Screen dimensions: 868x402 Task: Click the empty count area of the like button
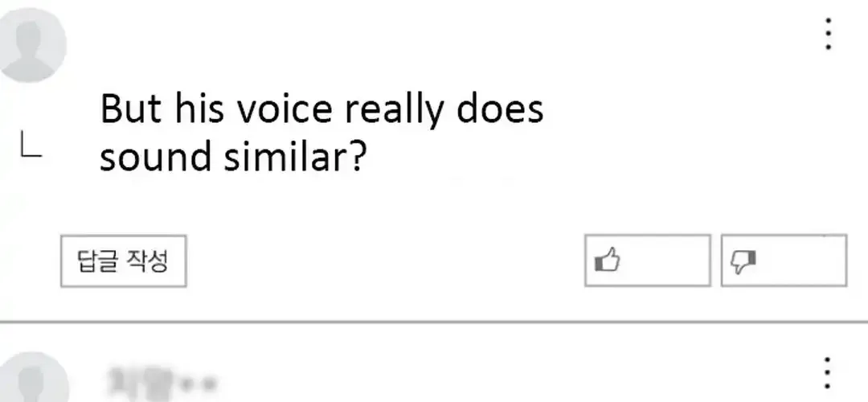point(665,260)
